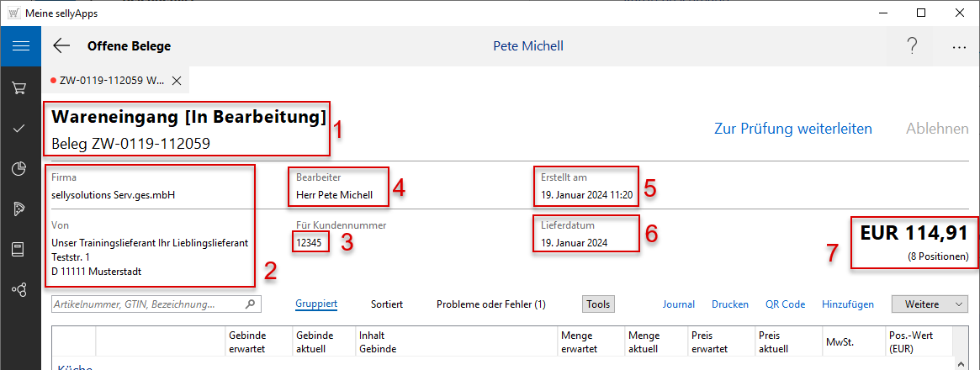Close the ZW-0119-112059 document tab
980x370 pixels.
click(x=177, y=81)
